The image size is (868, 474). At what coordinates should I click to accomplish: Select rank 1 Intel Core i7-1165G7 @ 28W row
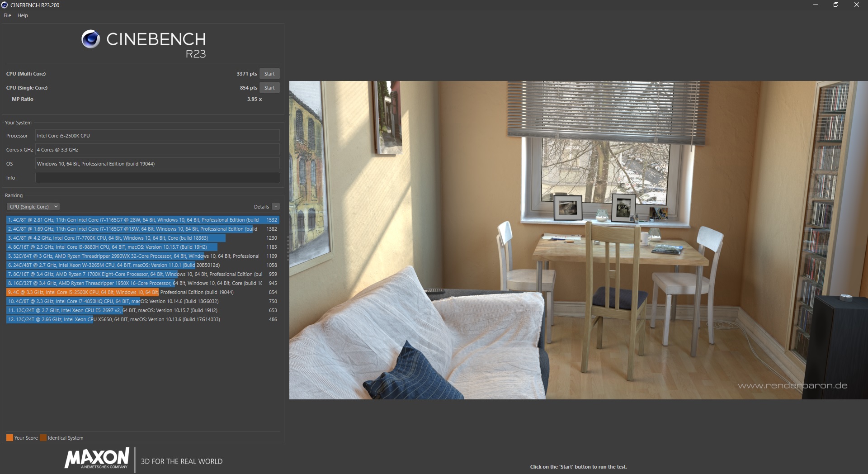[x=143, y=220]
